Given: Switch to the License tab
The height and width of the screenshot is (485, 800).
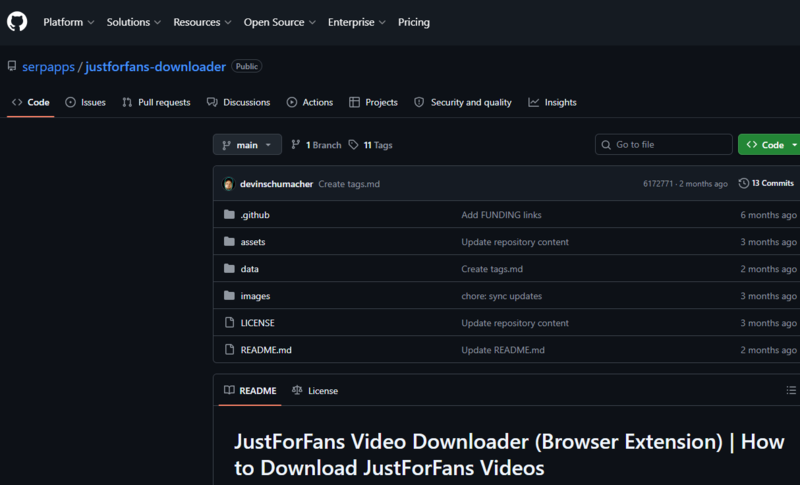Looking at the screenshot, I should click(x=315, y=391).
